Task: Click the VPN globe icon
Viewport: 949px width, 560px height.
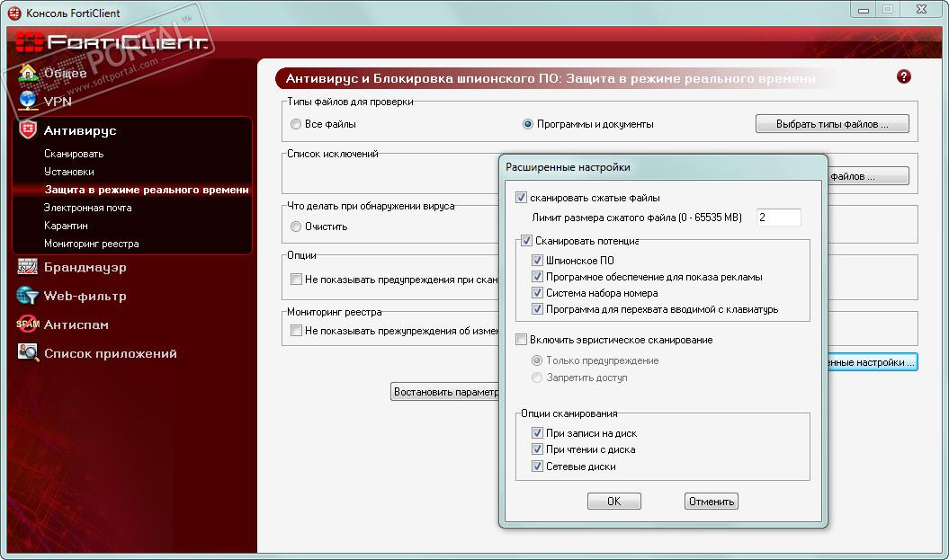Action: [x=28, y=101]
